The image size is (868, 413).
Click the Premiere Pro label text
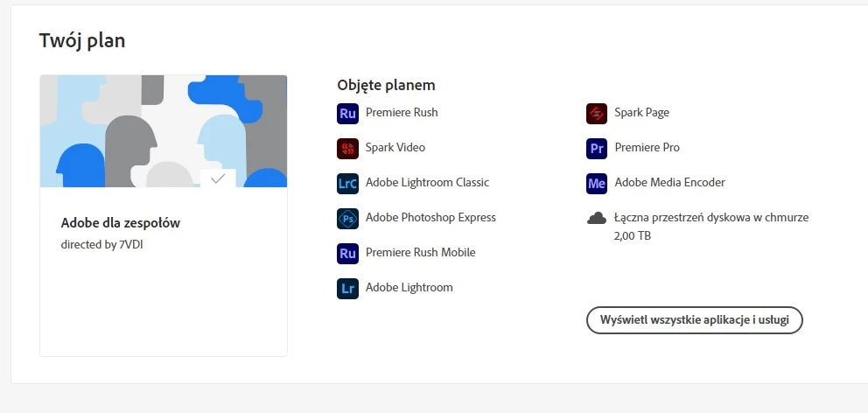(x=647, y=148)
